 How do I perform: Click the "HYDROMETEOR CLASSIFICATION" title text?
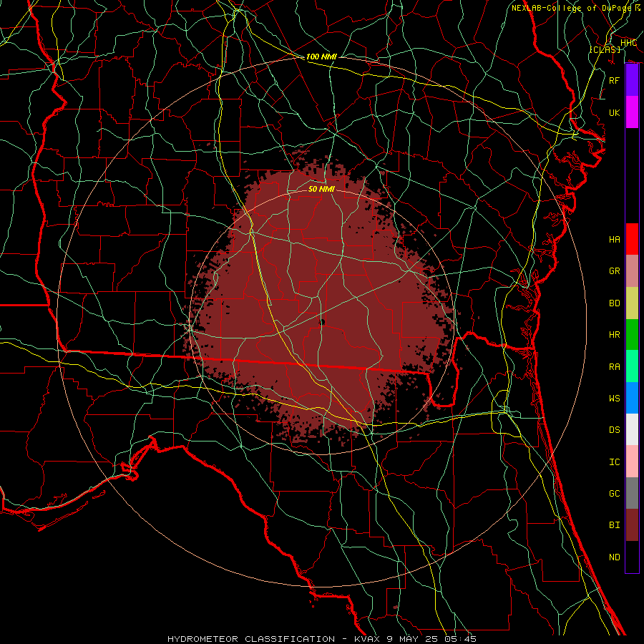point(251,639)
